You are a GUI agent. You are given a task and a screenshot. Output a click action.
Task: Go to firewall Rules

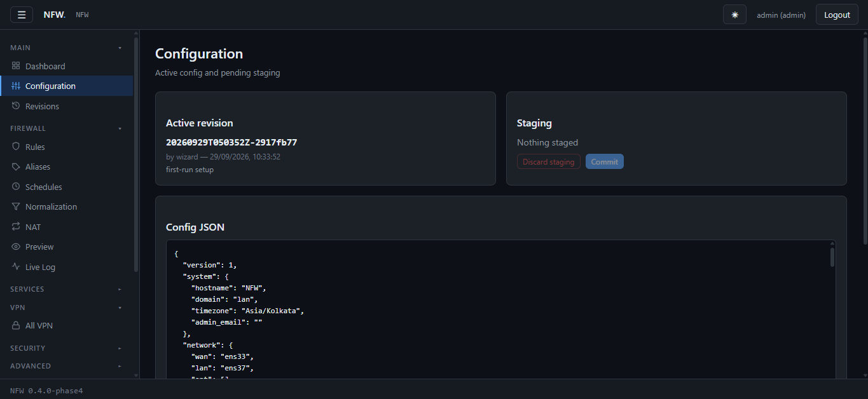click(x=66, y=147)
